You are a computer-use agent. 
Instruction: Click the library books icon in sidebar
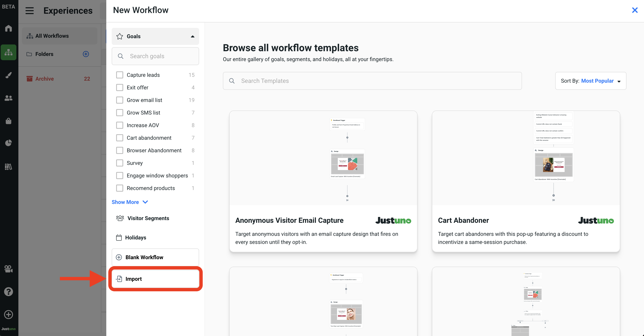(9, 166)
